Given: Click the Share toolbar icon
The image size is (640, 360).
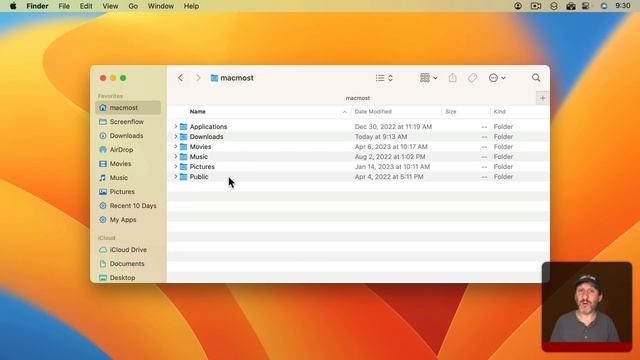Looking at the screenshot, I should (453, 78).
